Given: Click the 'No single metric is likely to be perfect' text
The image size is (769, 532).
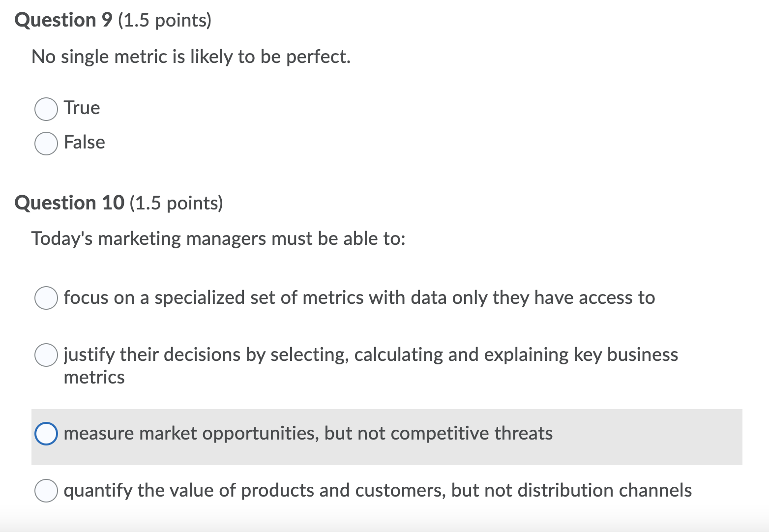Looking at the screenshot, I should pos(191,56).
